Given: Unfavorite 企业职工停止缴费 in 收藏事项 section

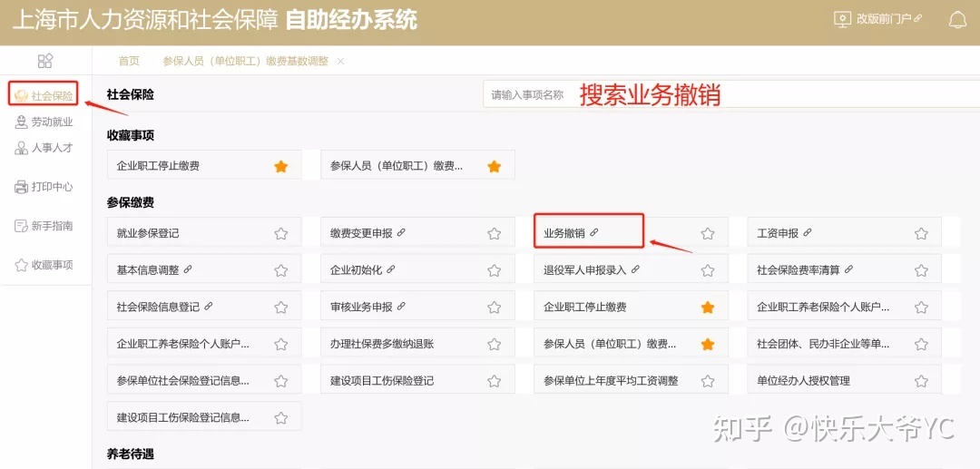Looking at the screenshot, I should (x=281, y=166).
